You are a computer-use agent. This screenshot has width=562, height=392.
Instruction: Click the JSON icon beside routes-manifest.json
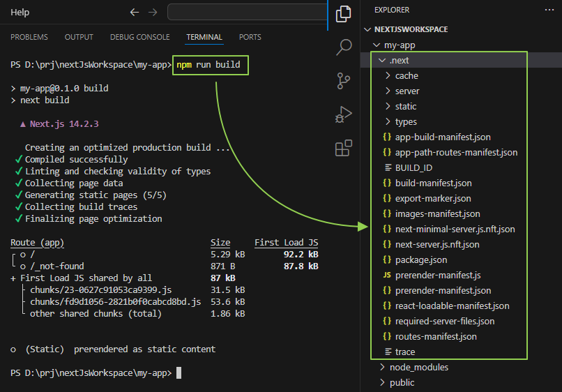[x=387, y=336]
